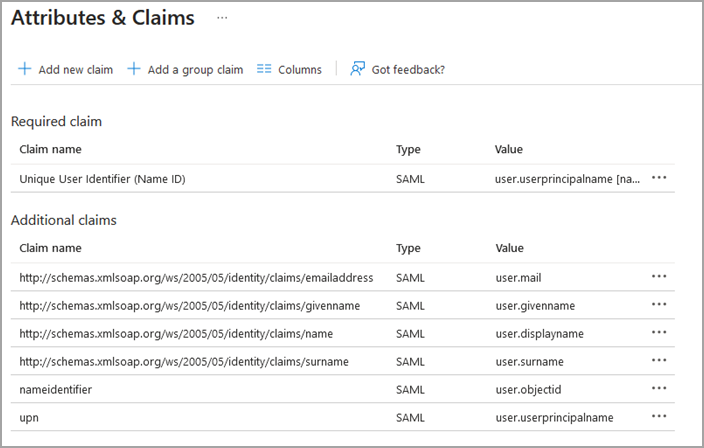Click the Columns list icon
This screenshot has width=704, height=448.
(x=264, y=70)
